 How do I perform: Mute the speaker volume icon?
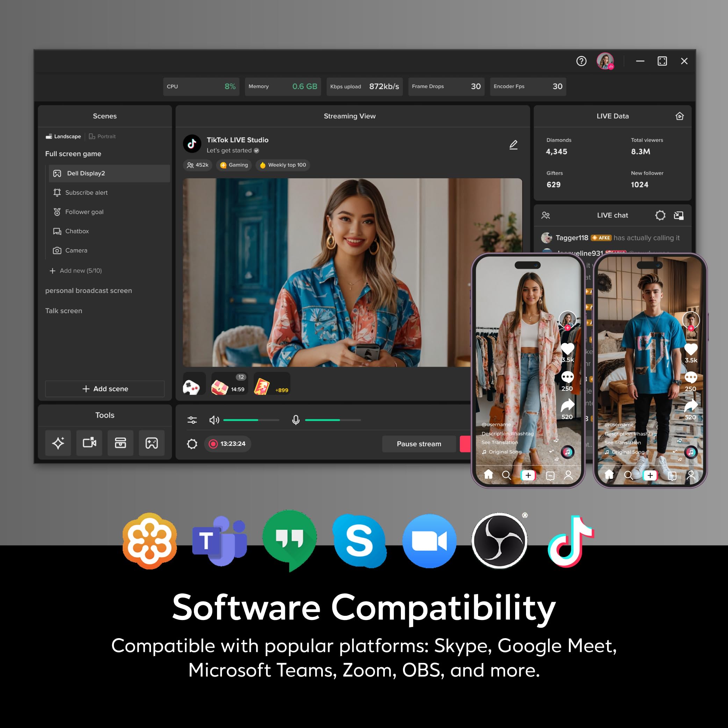coord(214,420)
